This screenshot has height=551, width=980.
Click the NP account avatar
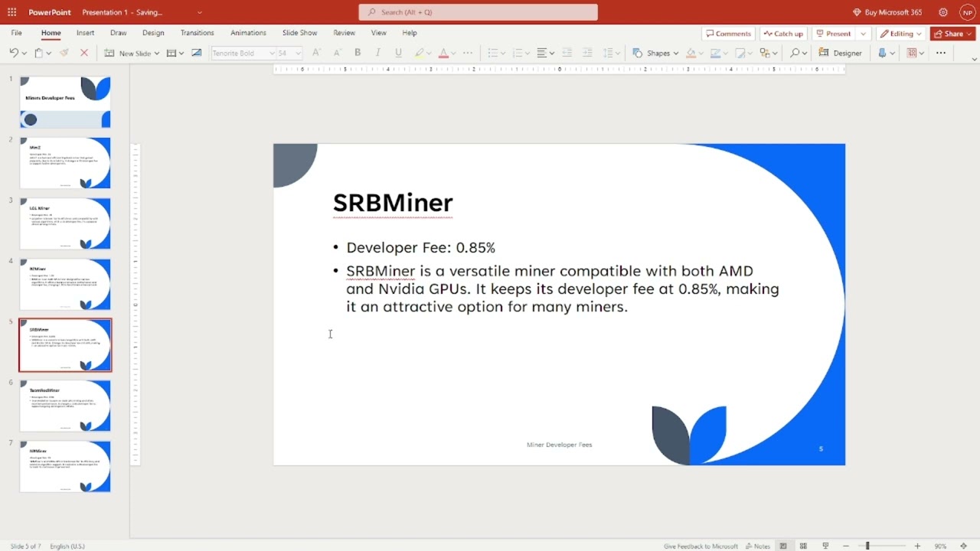pyautogui.click(x=967, y=12)
